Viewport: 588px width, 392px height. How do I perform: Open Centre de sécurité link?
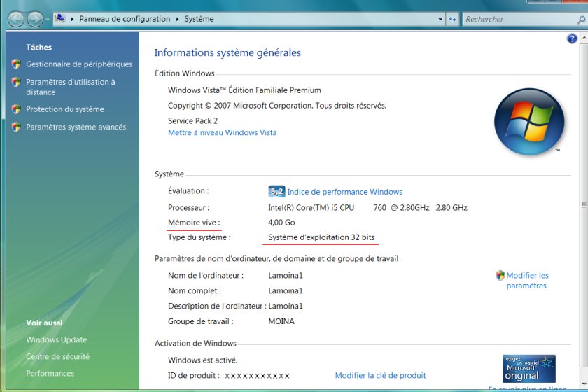pyautogui.click(x=57, y=357)
